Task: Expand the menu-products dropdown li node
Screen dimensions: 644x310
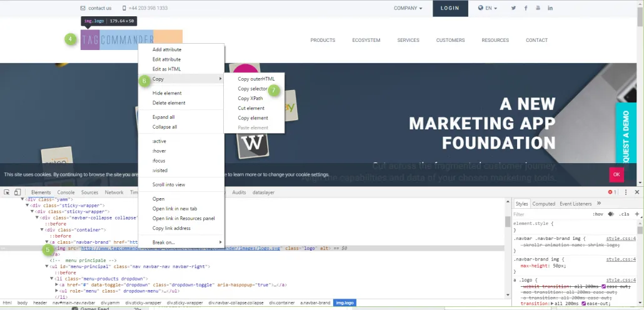Action: (x=53, y=279)
